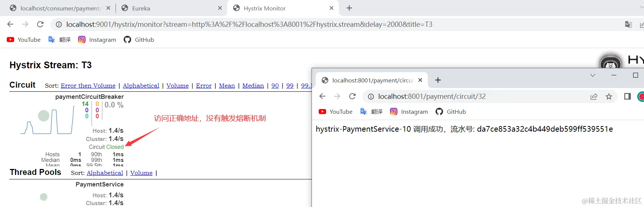The image size is (644, 207).
Task: Open site info icon in front window address bar
Action: pos(371,97)
